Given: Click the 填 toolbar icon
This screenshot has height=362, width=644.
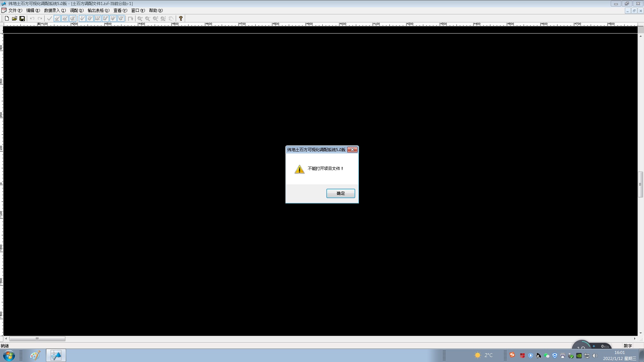Looking at the screenshot, I should click(72, 18).
